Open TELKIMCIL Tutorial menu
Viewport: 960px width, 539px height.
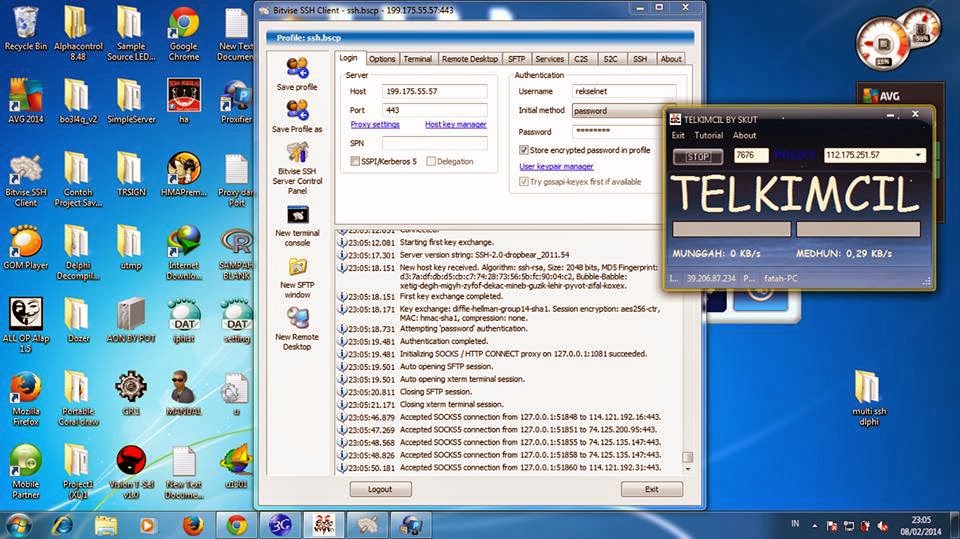point(708,135)
